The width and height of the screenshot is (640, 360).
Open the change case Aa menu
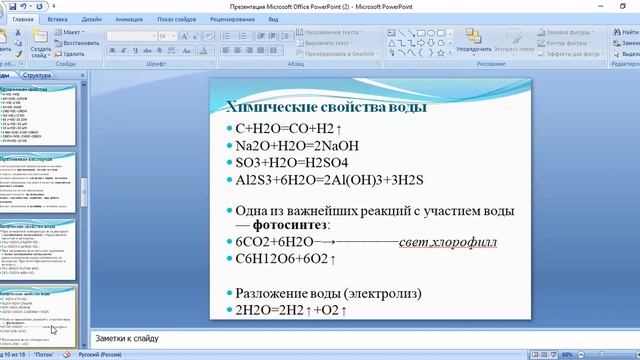click(187, 51)
